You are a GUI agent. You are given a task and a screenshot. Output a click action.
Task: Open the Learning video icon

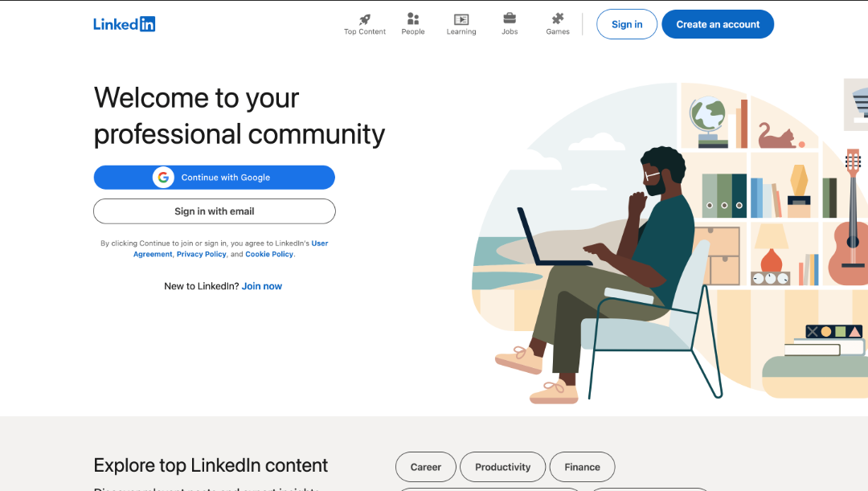click(461, 18)
